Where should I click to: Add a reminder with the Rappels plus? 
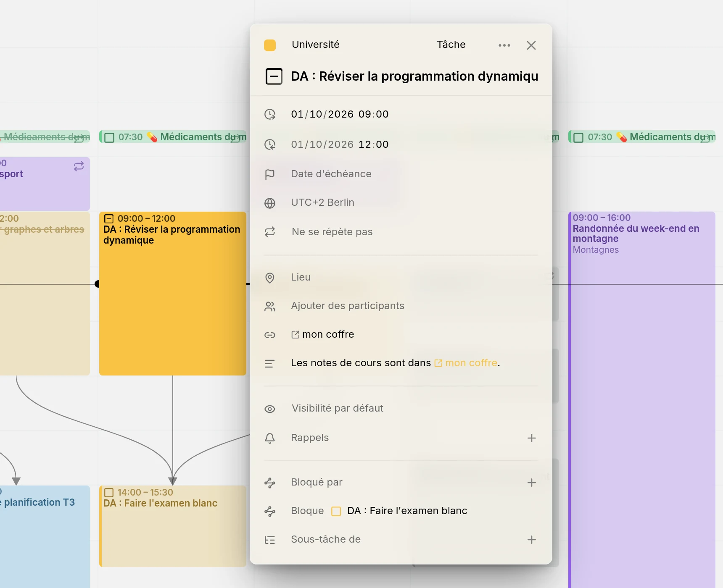pyautogui.click(x=531, y=438)
